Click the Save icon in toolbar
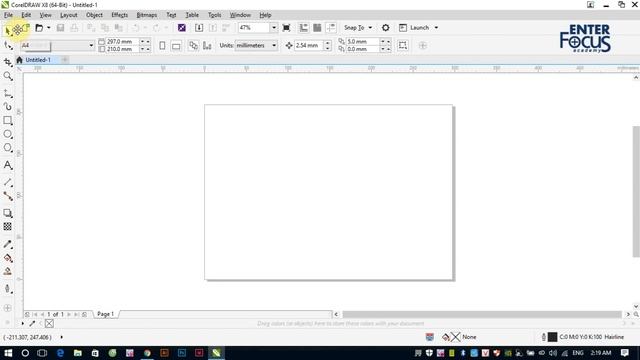The image size is (640, 360). [60, 28]
